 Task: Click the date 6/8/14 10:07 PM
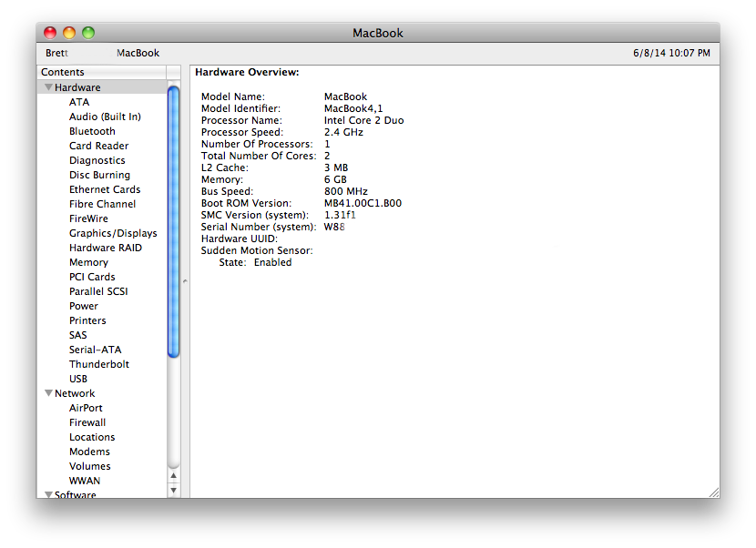(671, 53)
